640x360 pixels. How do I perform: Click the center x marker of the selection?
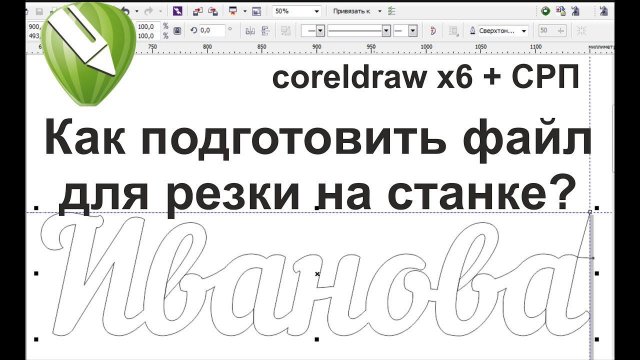[317, 274]
